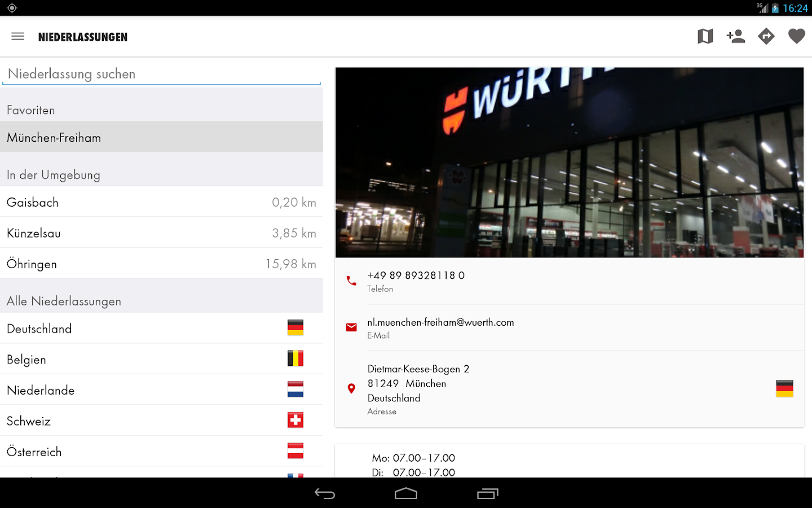Expand the Deutschland branch list
The image size is (812, 508).
(x=161, y=329)
